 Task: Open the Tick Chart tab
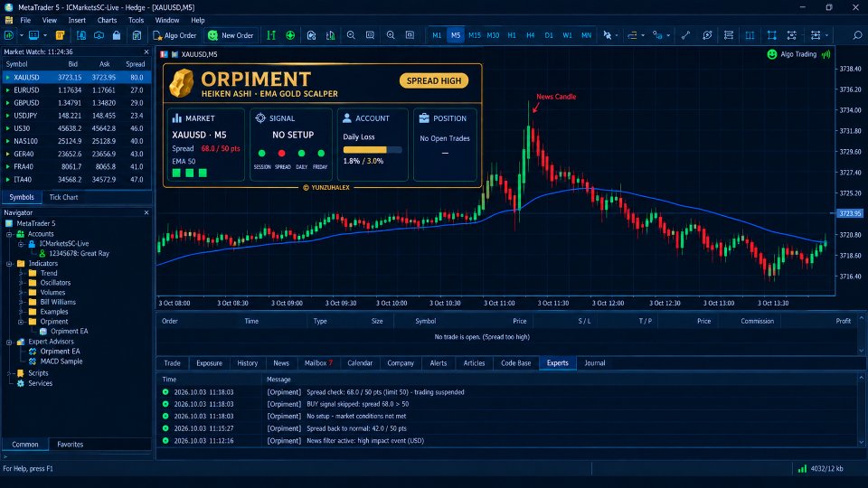[63, 198]
